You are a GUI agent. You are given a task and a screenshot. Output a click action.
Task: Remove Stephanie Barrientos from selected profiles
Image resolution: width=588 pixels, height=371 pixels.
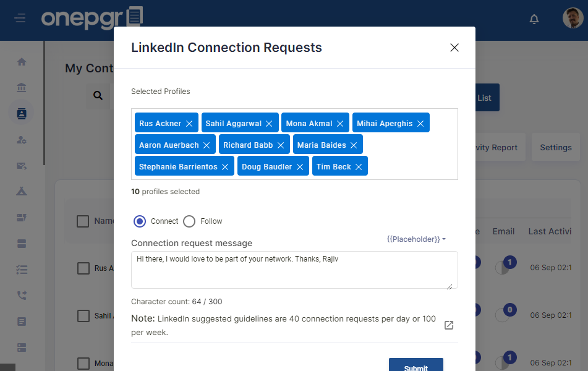coord(225,167)
